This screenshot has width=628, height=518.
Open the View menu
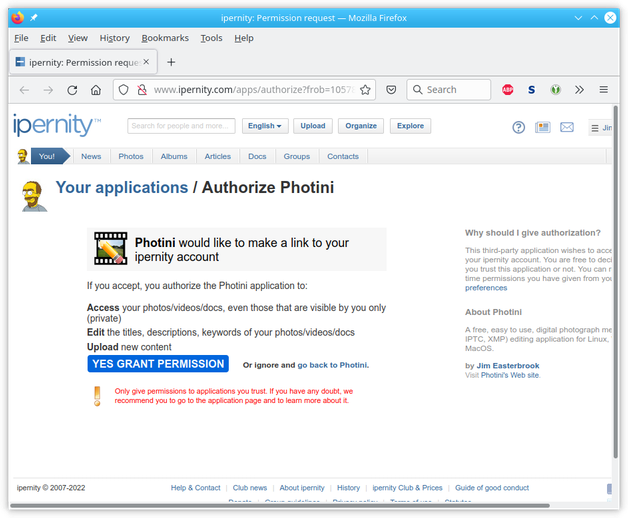click(78, 38)
